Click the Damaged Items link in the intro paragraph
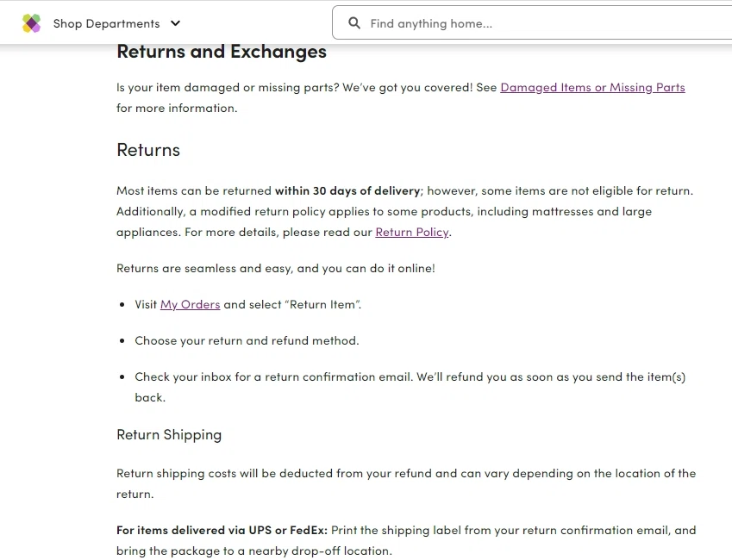The height and width of the screenshot is (560, 732). [592, 87]
